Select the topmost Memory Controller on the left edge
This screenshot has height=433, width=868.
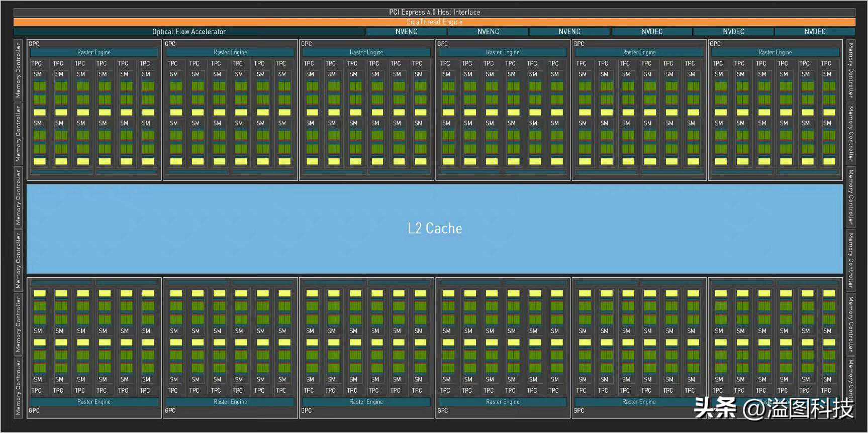(x=19, y=70)
